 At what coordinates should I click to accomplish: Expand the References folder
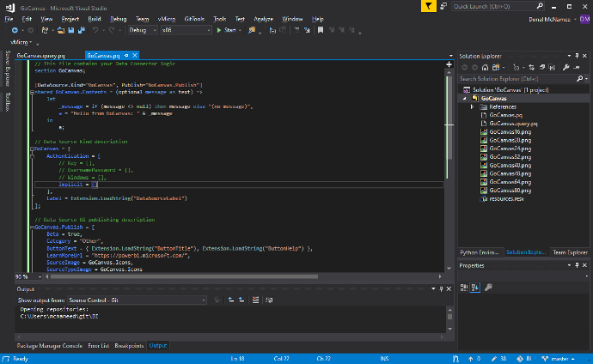(472, 106)
